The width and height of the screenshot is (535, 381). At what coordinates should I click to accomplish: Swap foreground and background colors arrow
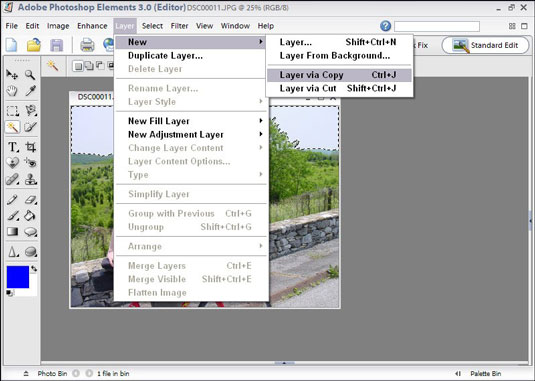[x=34, y=269]
